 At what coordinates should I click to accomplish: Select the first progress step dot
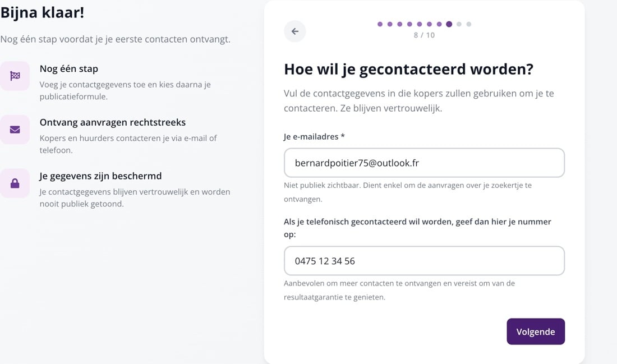380,24
